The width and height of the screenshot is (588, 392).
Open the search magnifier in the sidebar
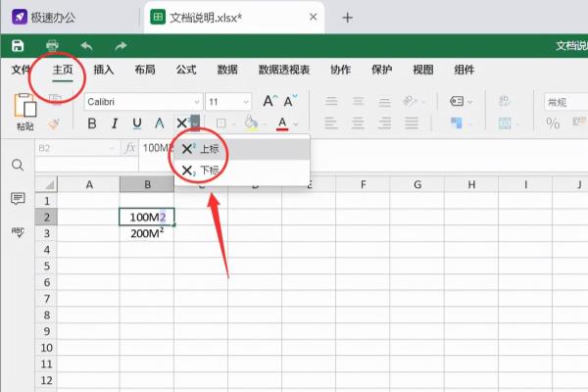[x=18, y=165]
